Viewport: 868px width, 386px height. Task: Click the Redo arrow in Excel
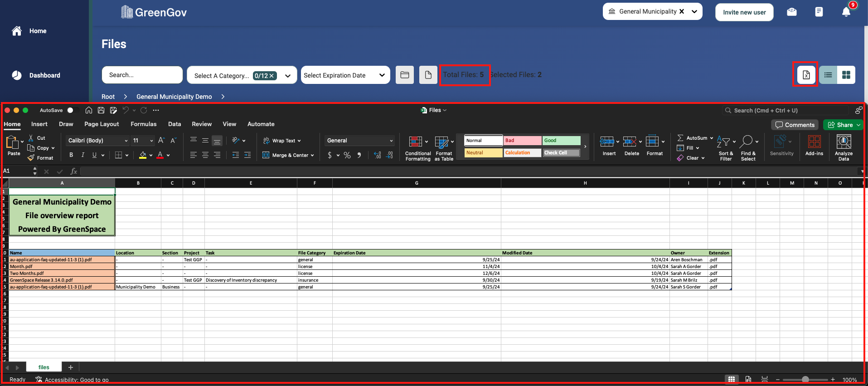pos(144,110)
